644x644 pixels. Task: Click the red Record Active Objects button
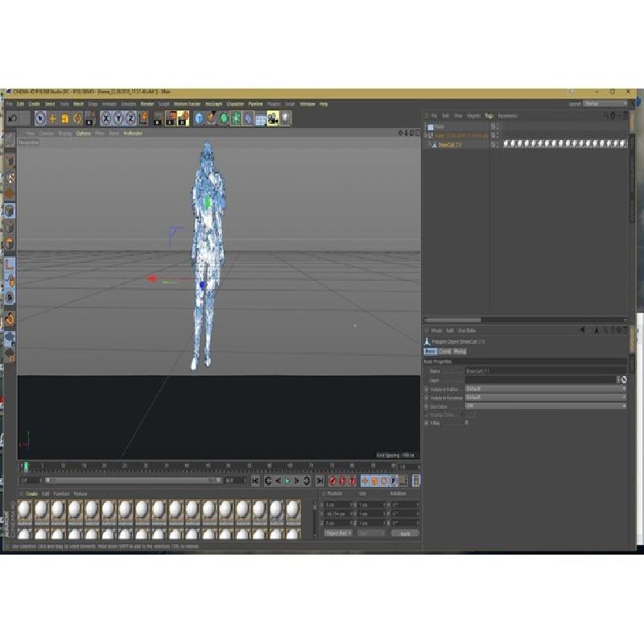click(x=332, y=481)
